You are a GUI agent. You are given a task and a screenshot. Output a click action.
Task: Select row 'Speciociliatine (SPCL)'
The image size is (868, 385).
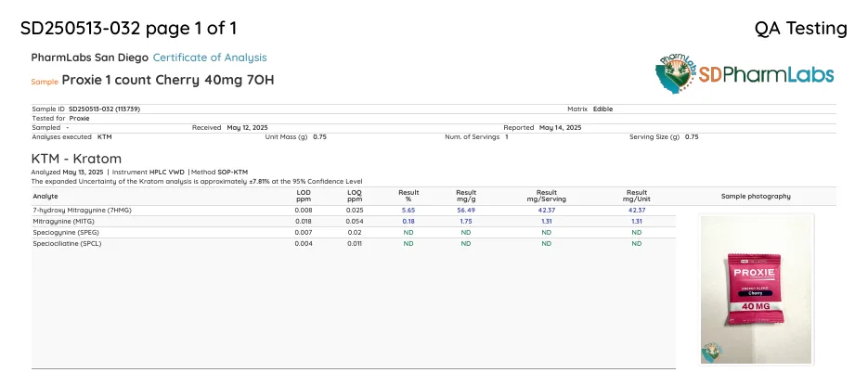pyautogui.click(x=353, y=243)
